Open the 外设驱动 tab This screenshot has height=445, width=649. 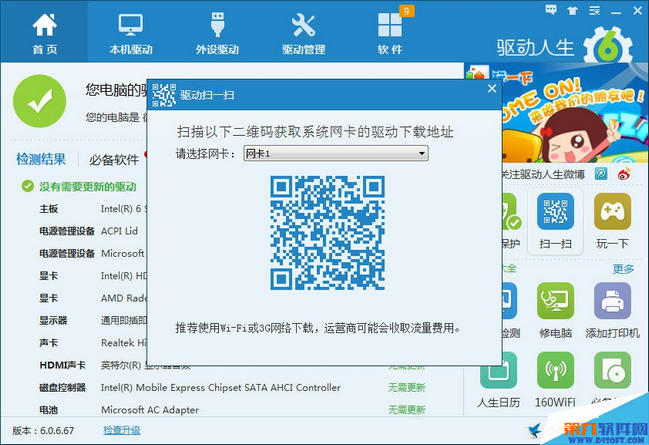(217, 32)
